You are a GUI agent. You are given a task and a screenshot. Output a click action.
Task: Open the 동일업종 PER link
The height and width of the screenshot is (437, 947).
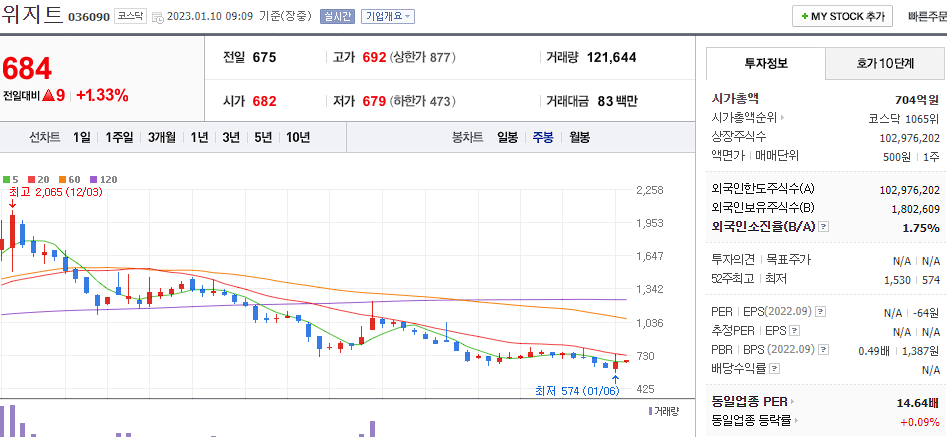pyautogui.click(x=753, y=401)
